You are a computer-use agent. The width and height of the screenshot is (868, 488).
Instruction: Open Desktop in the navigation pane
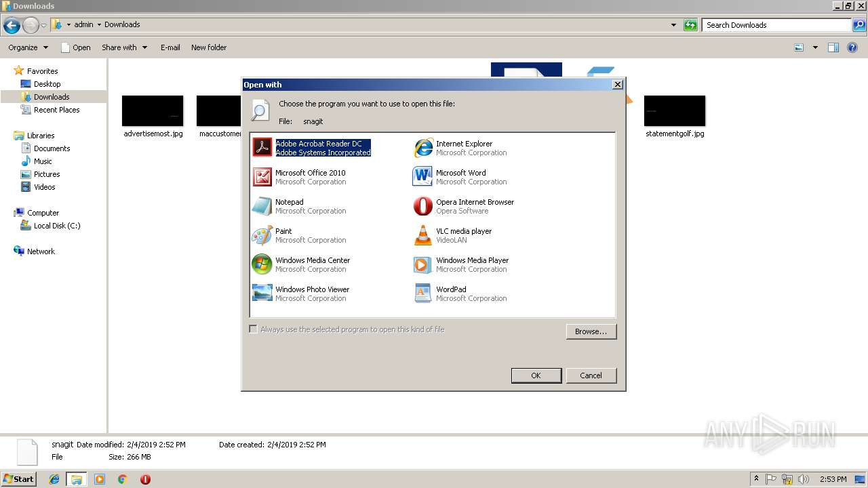pyautogui.click(x=47, y=84)
